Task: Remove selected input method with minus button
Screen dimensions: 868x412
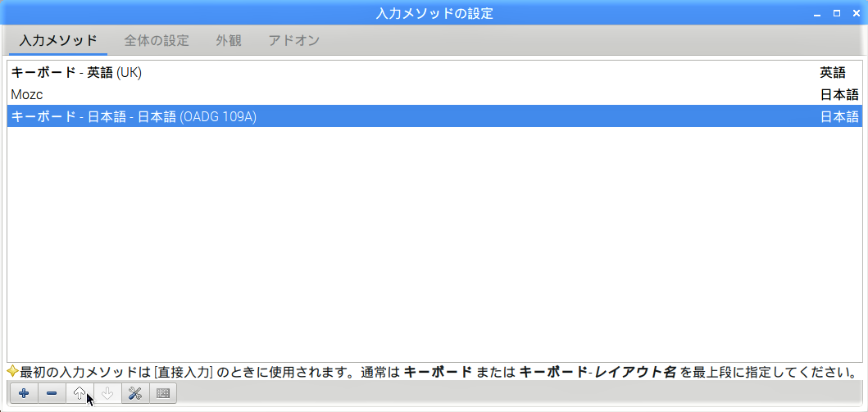Action: [52, 393]
